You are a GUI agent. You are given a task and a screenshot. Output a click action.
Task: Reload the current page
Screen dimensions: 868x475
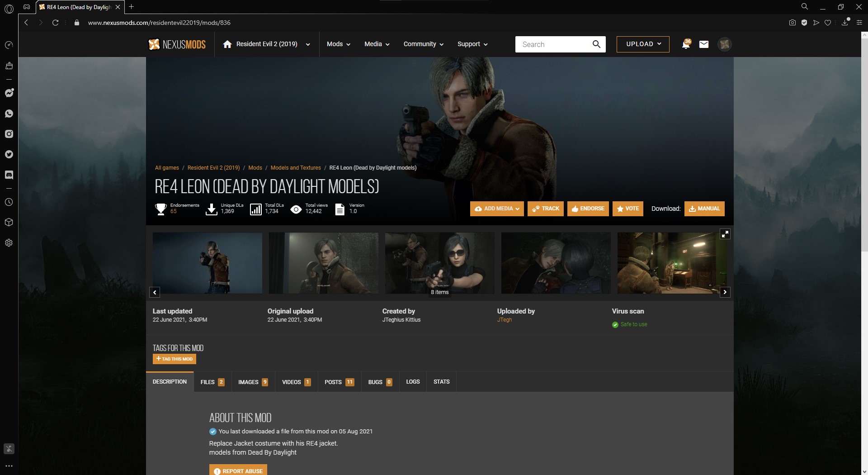click(x=55, y=23)
